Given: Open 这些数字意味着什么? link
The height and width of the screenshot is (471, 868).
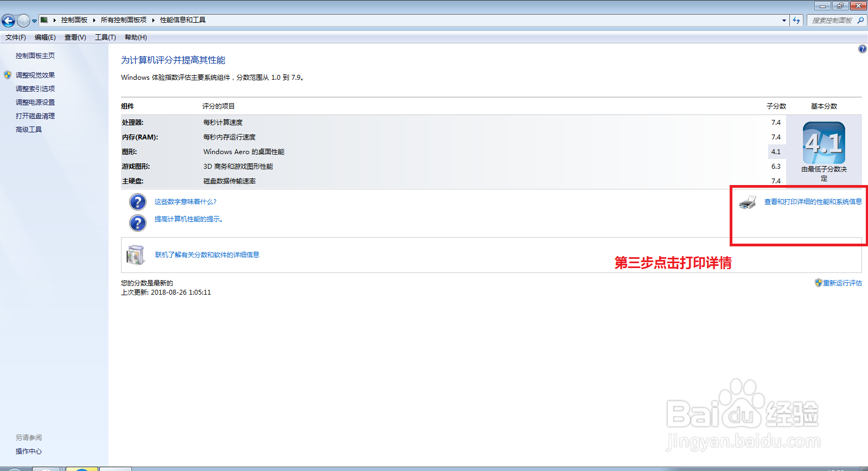Looking at the screenshot, I should (x=185, y=202).
